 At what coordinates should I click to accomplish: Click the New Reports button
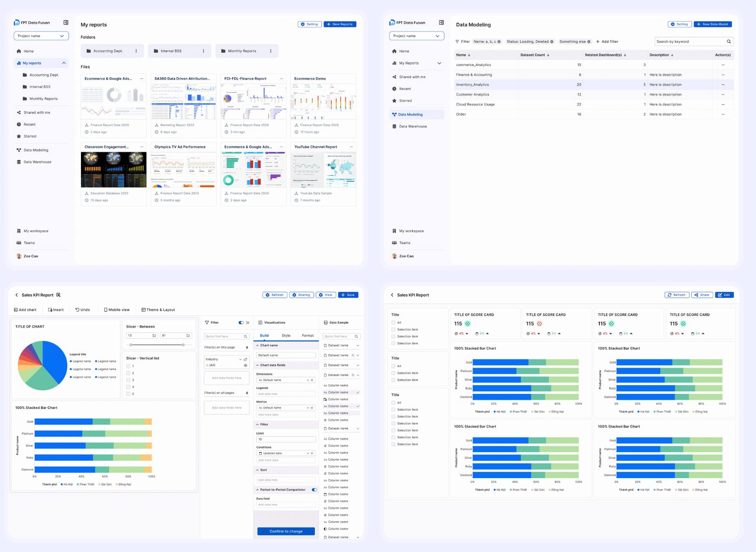pos(340,24)
